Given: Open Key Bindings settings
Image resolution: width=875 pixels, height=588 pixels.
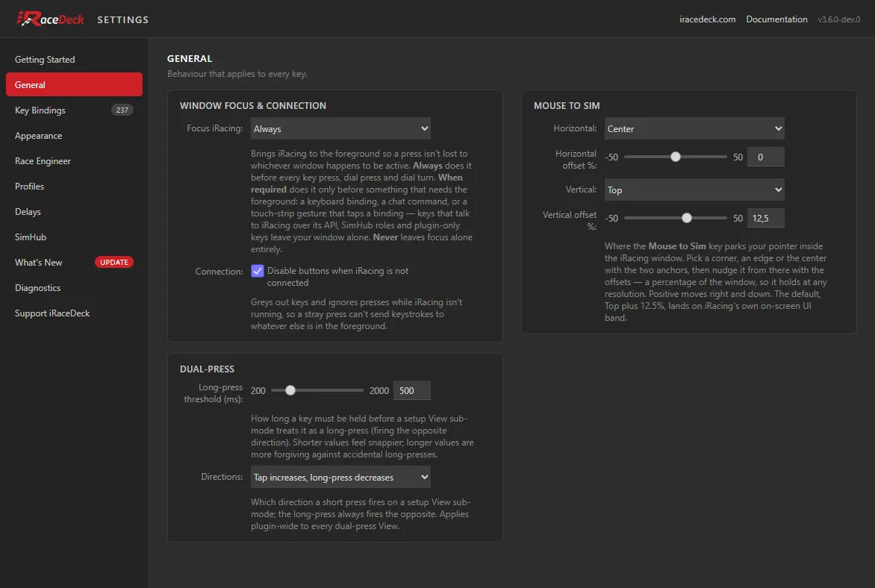Looking at the screenshot, I should coord(74,110).
